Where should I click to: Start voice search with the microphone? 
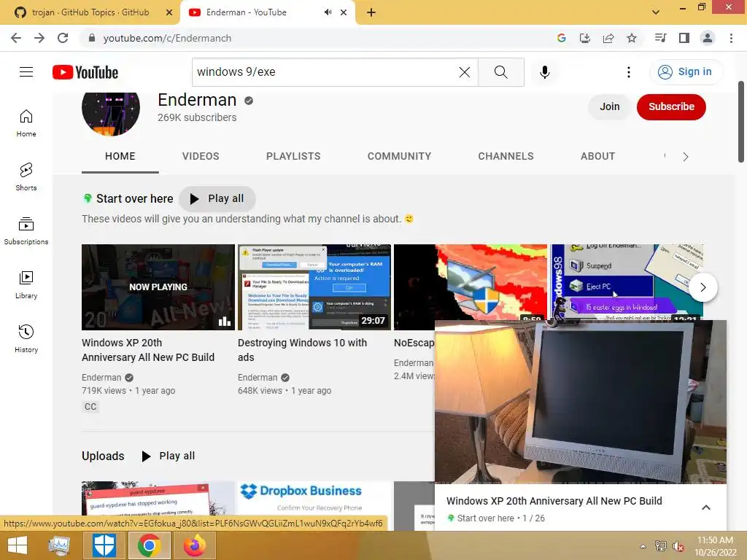click(544, 72)
